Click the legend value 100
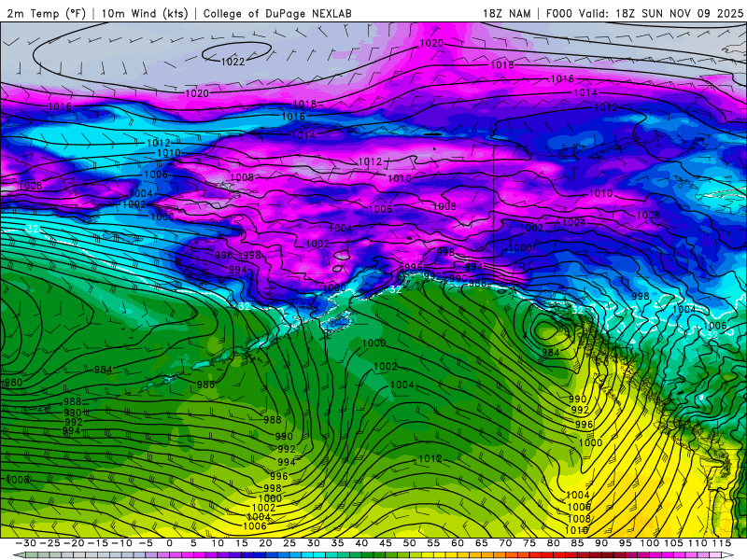Screen dimensions: 747x560 [x=649, y=543]
